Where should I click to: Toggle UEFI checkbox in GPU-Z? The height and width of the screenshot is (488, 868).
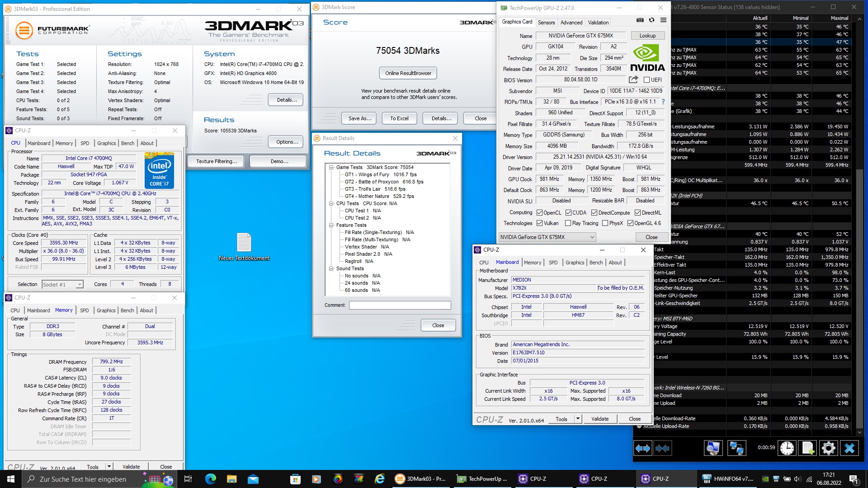[646, 80]
